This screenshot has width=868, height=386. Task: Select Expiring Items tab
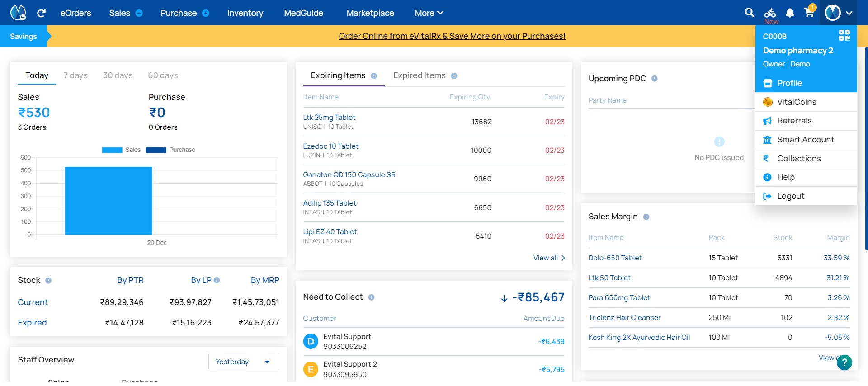(x=338, y=75)
